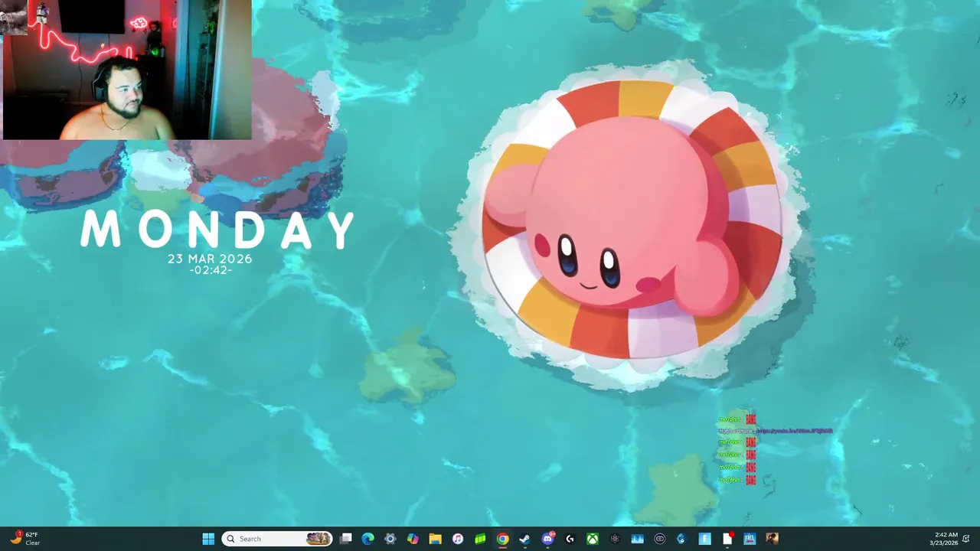Open the game character portrait taskbar icon

coord(772,539)
